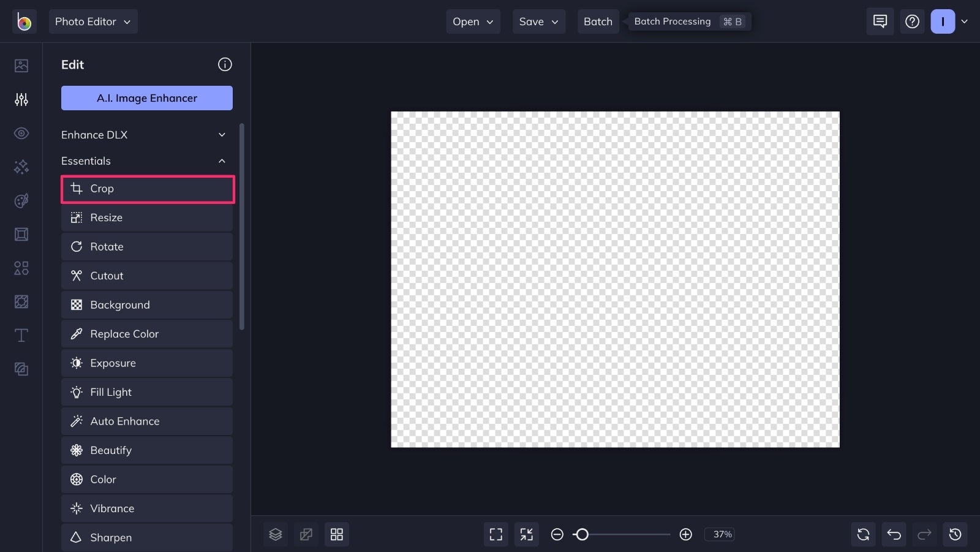Open the Graphics shapes panel
This screenshot has width=980, height=552.
coord(21,268)
